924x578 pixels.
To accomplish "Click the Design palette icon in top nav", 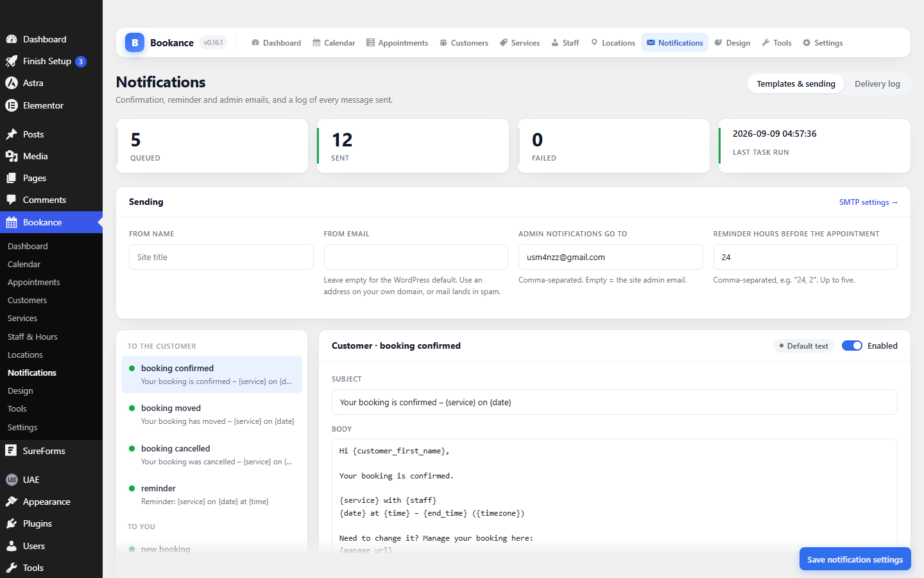I will (719, 42).
